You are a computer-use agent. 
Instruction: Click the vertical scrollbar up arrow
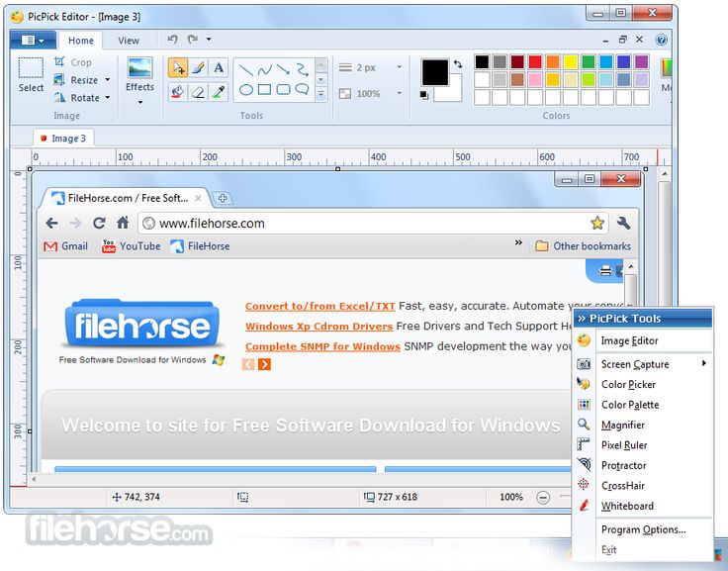coord(665,174)
